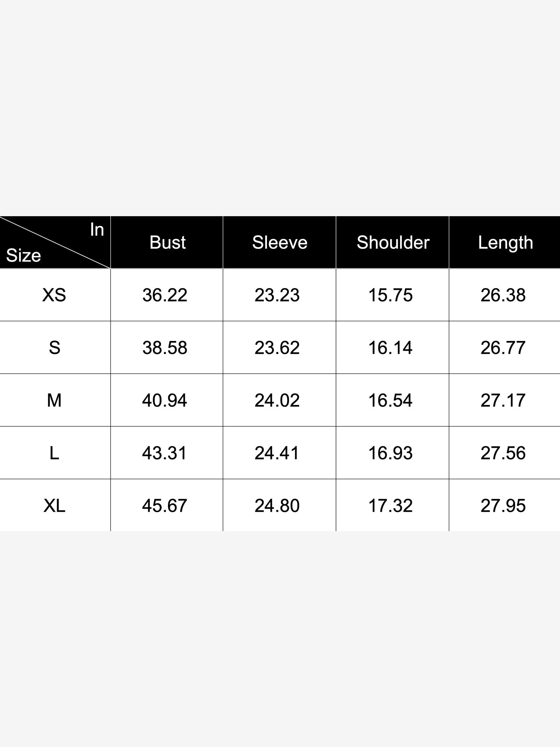
Task: Click the L length value 27.56
Action: 503,453
